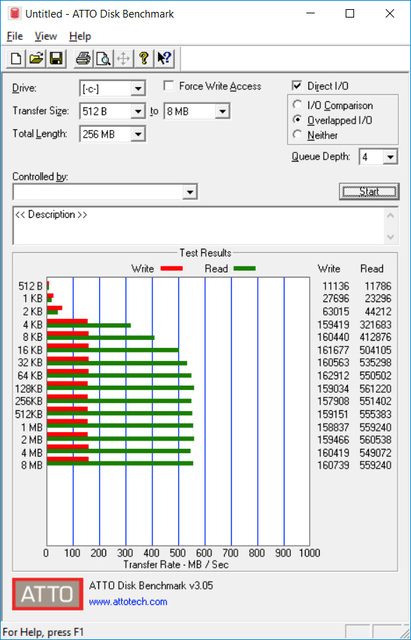Enable Force Write Access checkbox
This screenshot has height=640, width=411.
(169, 86)
